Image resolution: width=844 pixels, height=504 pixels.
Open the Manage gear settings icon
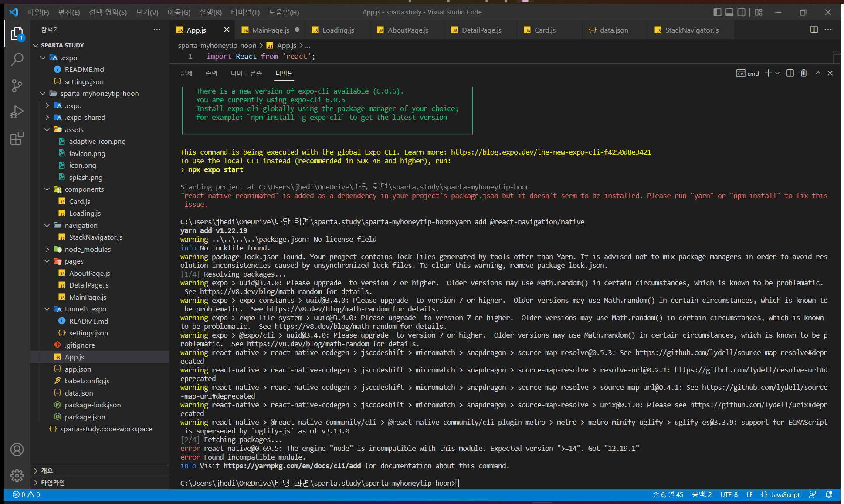click(17, 475)
